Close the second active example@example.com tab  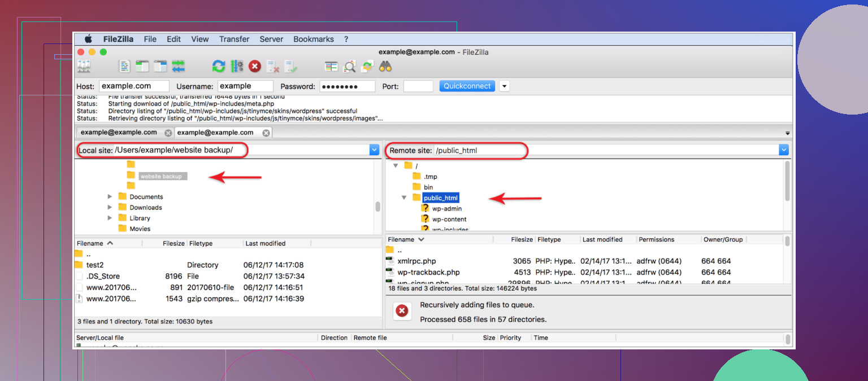(x=266, y=133)
